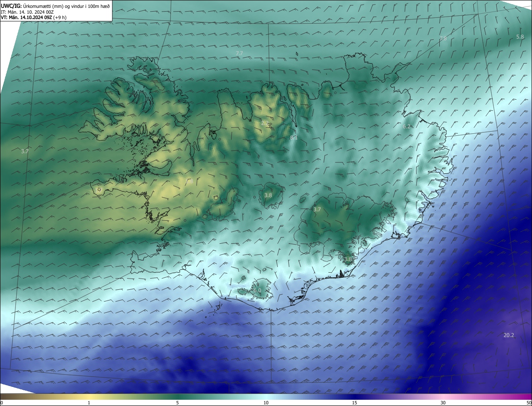Click the 5 tick label on the color bar

[x=177, y=403]
